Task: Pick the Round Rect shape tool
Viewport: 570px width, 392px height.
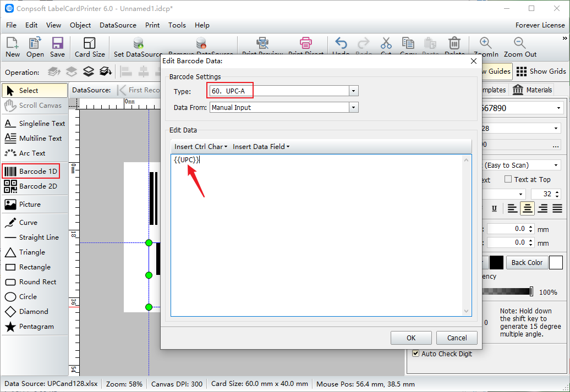Action: (35, 282)
